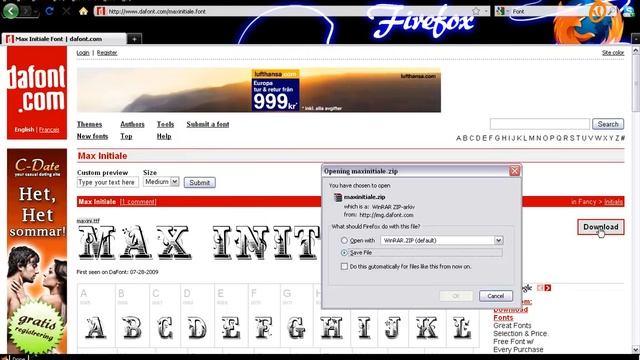Open the Tools menu link

point(165,124)
